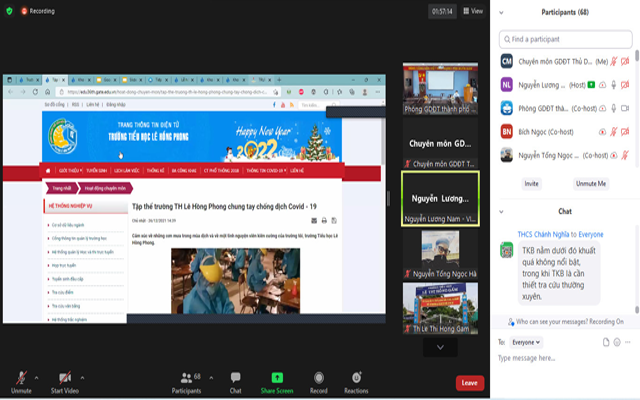The height and width of the screenshot is (400, 640).
Task: Click Nguyễn Lương host video-off icon
Action: coord(625,85)
